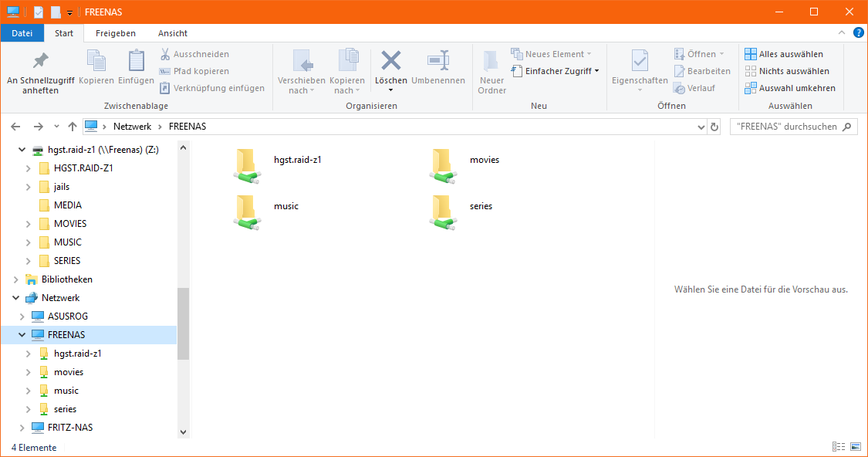Expand MOVIES folder in tree
This screenshot has width=868, height=457.
click(29, 224)
